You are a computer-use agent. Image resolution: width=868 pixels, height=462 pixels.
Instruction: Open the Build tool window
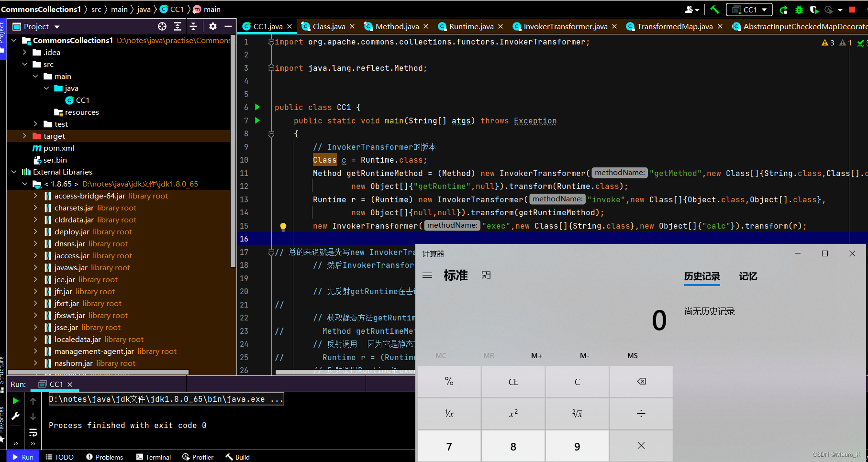(x=238, y=457)
